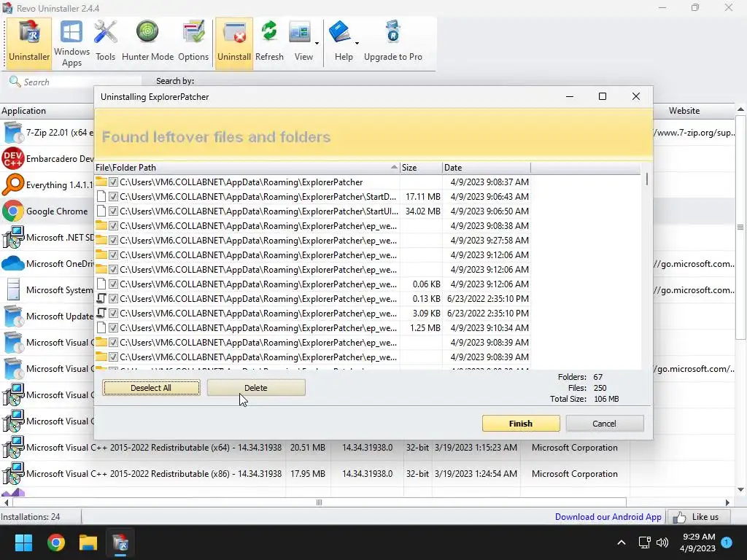747x560 pixels.
Task: Launch Chrome from the taskbar
Action: (55, 542)
